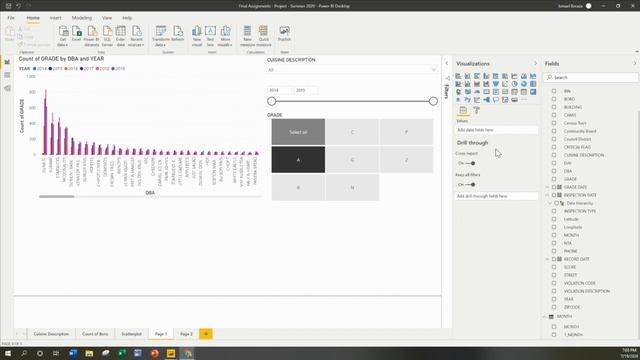
Task: Switch to Model view in left sidebar
Action: pos(7,88)
